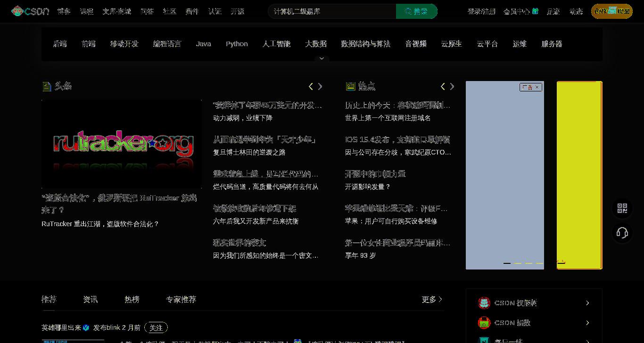Select the 后端 category

click(60, 44)
